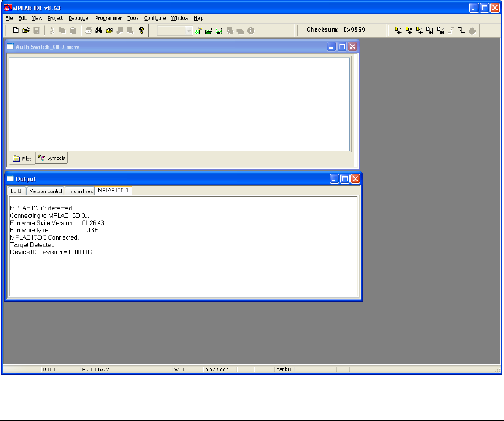Minimize the Auth Switch_OLD.mcw window
Screen dimensions: 504x421
click(x=331, y=47)
